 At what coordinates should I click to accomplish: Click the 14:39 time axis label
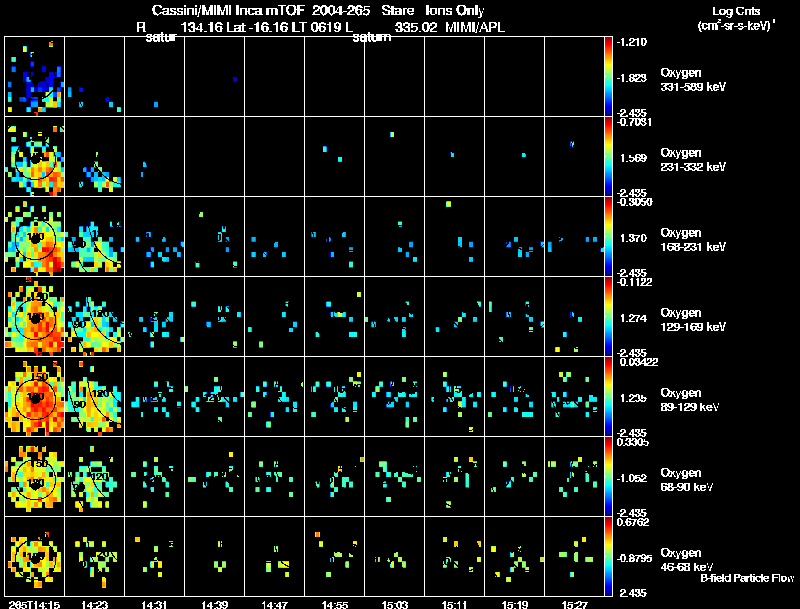point(214,605)
